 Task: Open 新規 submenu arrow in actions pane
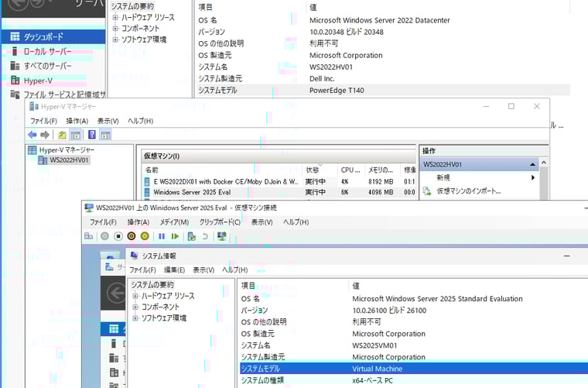(532, 177)
